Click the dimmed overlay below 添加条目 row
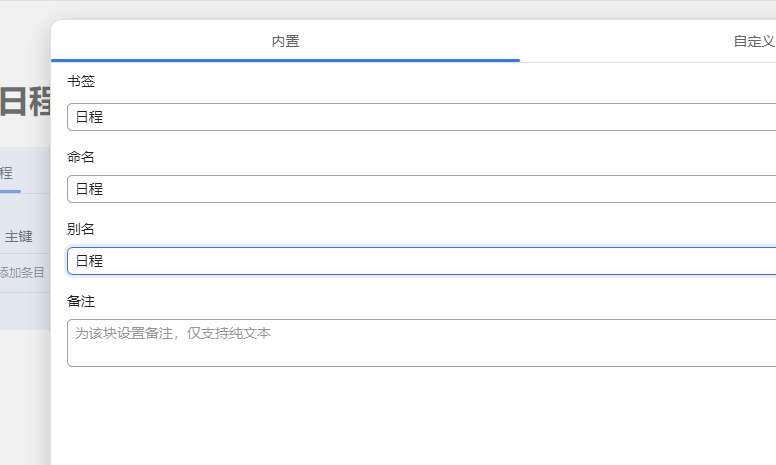 point(24,380)
